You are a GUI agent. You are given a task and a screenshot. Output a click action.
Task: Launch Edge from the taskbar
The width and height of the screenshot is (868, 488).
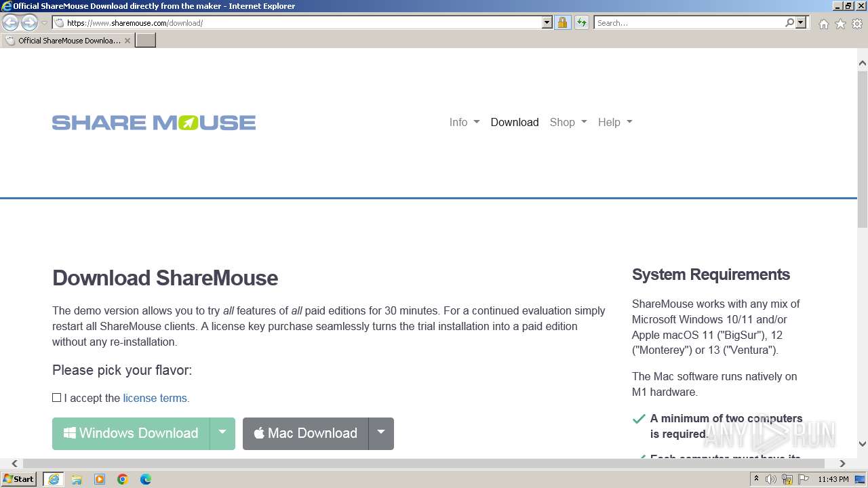click(146, 479)
